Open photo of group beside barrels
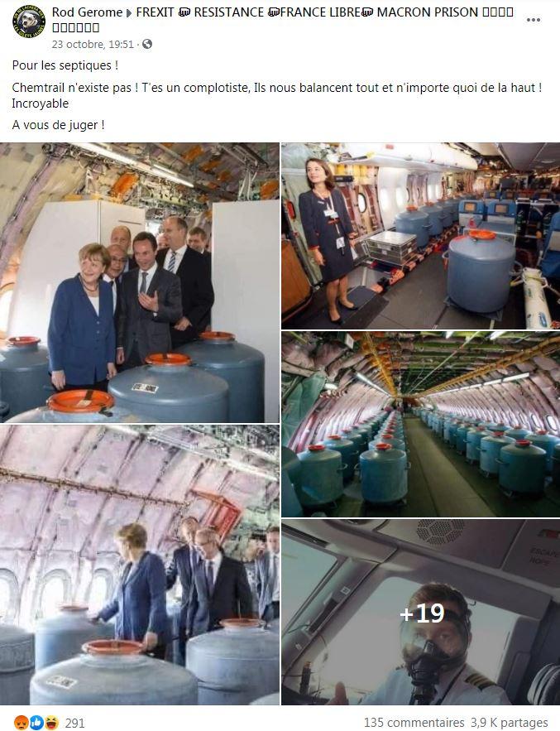 click(140, 282)
